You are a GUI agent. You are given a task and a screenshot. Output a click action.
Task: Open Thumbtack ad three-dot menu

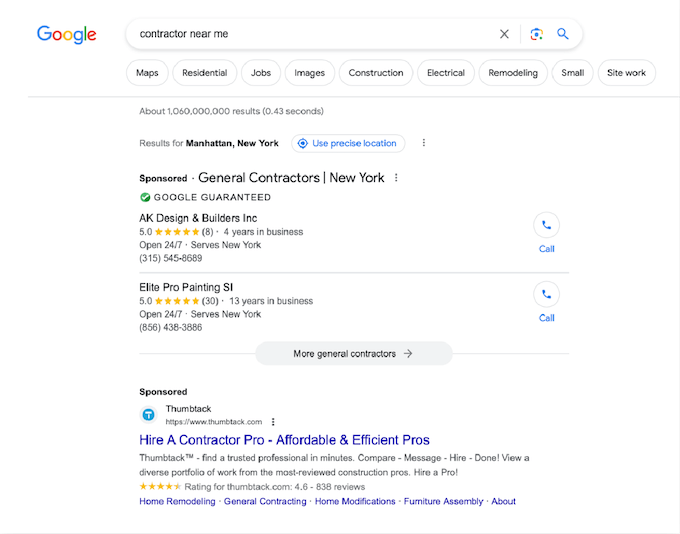tap(273, 422)
